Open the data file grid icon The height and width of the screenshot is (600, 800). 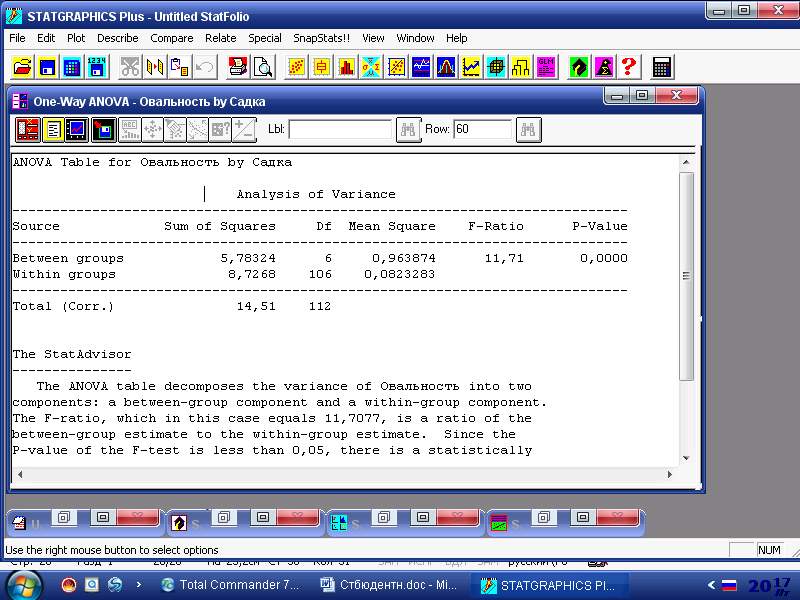coord(72,67)
